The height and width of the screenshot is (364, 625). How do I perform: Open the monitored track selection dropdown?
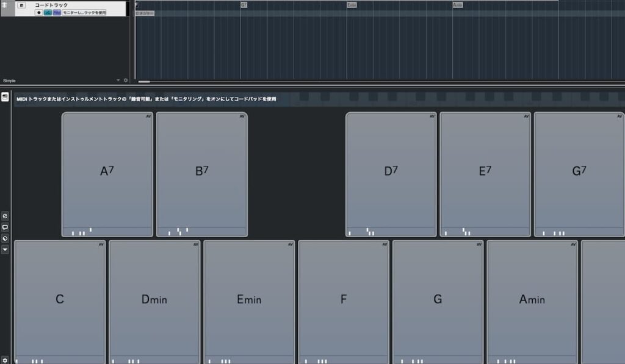click(84, 12)
